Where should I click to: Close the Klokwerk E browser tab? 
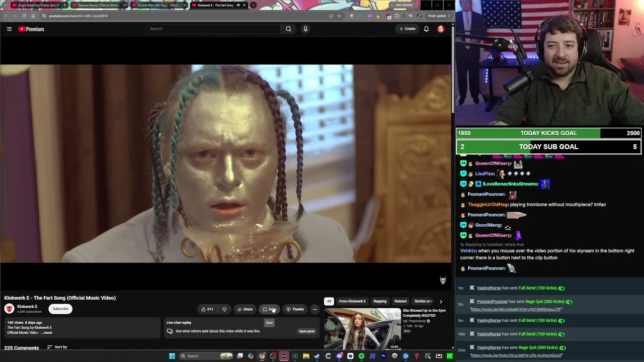tap(244, 5)
